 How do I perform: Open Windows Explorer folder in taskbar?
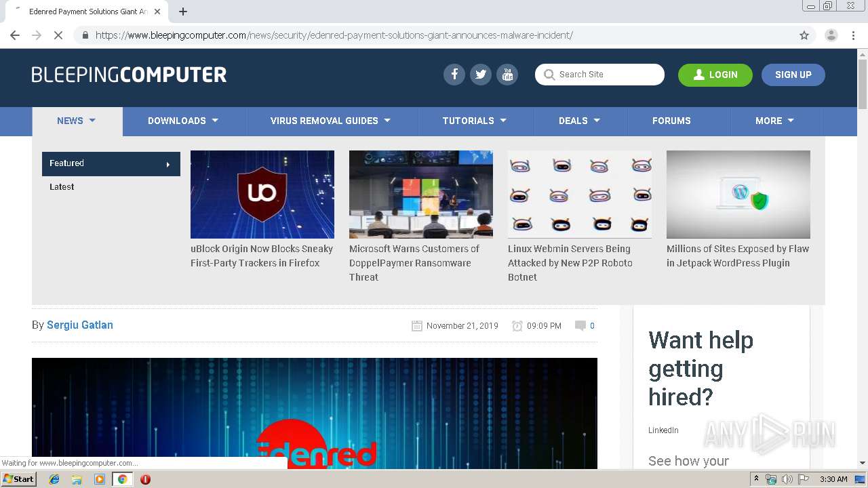click(x=77, y=479)
